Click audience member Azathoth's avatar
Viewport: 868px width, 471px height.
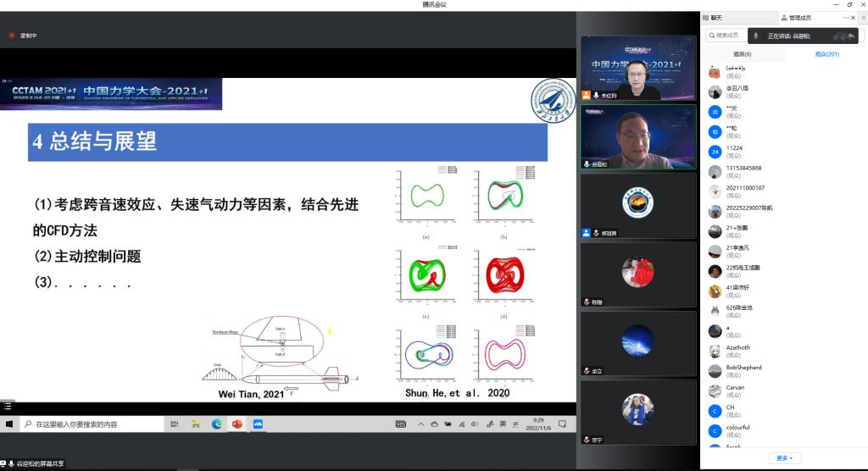(715, 351)
